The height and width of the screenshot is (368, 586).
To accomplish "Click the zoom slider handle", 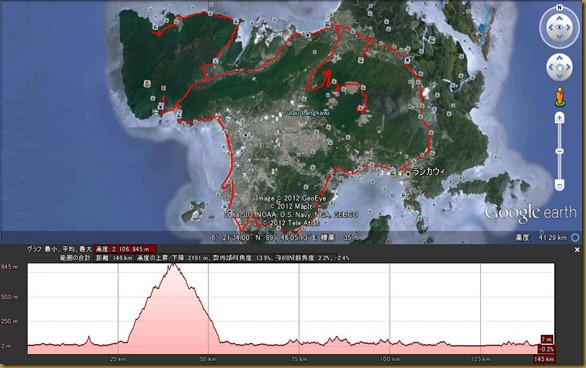I will [559, 151].
